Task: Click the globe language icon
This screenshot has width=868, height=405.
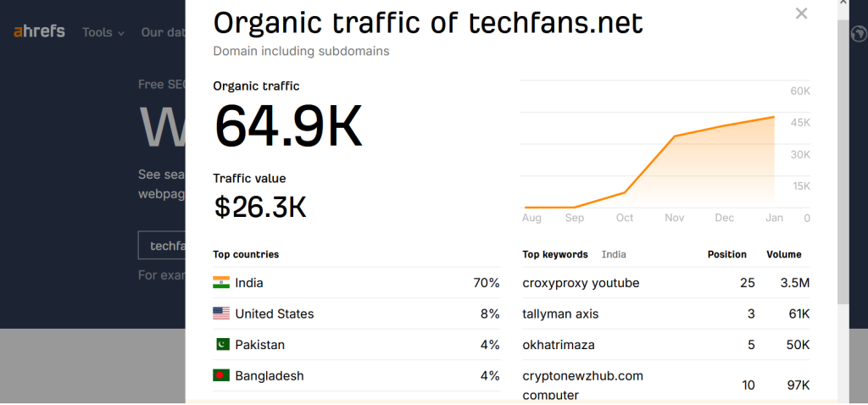Action: coord(859,34)
